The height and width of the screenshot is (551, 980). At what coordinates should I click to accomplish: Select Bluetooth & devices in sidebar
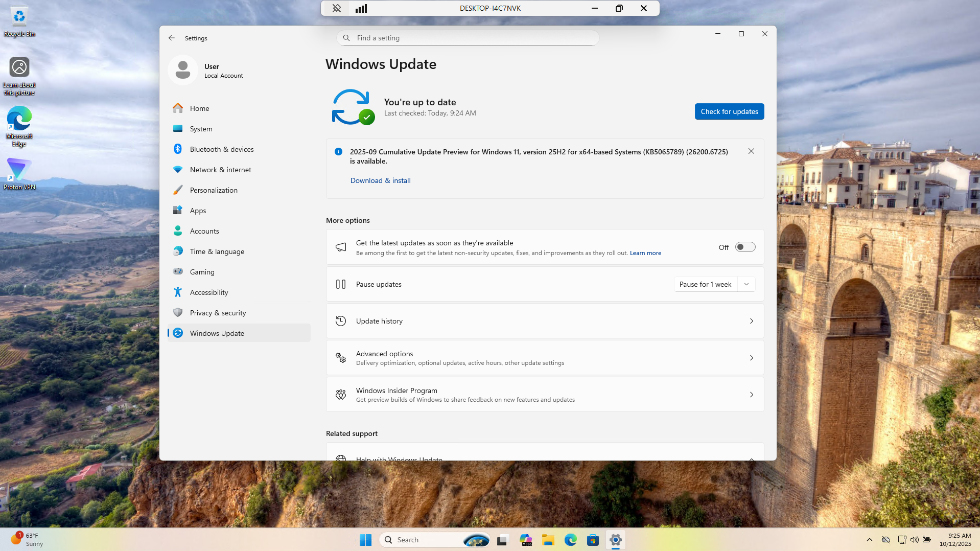coord(222,149)
